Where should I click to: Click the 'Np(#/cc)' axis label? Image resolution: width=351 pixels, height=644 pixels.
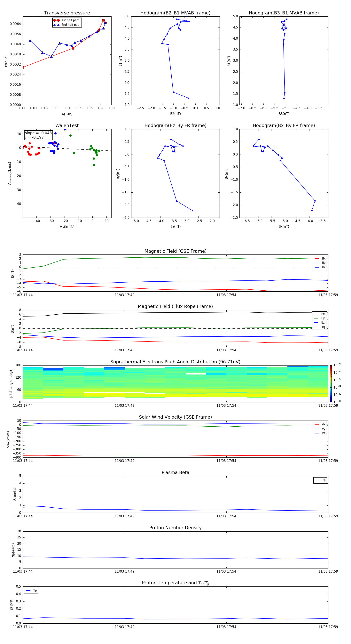pyautogui.click(x=13, y=550)
